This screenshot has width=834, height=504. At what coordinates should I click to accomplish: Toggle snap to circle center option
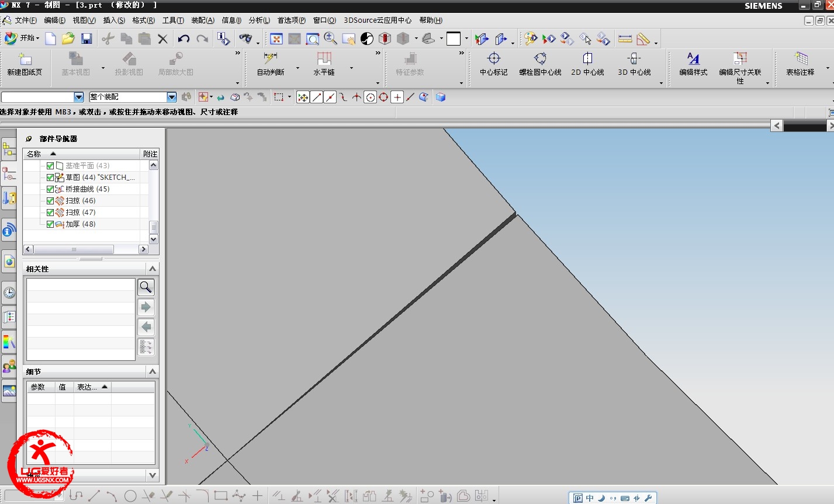(371, 97)
